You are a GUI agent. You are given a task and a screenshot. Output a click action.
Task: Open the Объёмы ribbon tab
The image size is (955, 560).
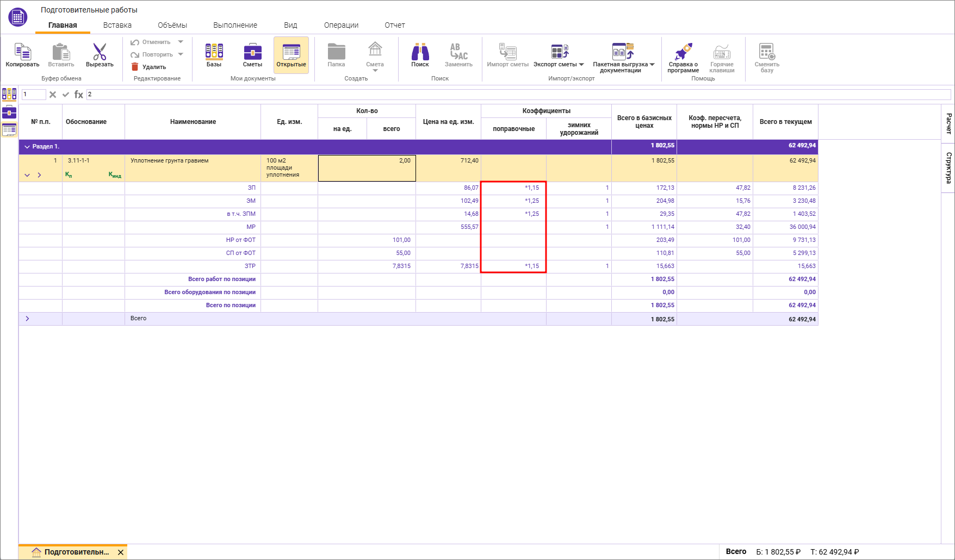pyautogui.click(x=172, y=25)
